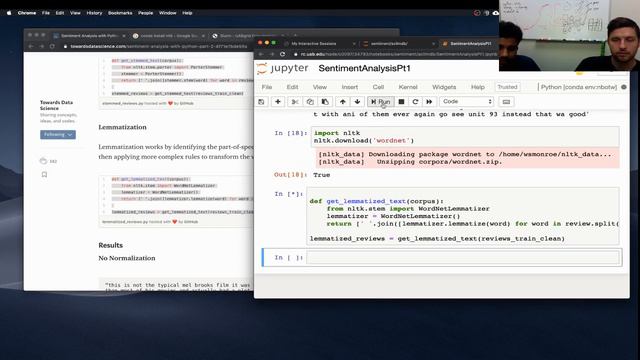Select Sentiment Analysis with Python tab in back window
640x360 pixels.
click(89, 36)
